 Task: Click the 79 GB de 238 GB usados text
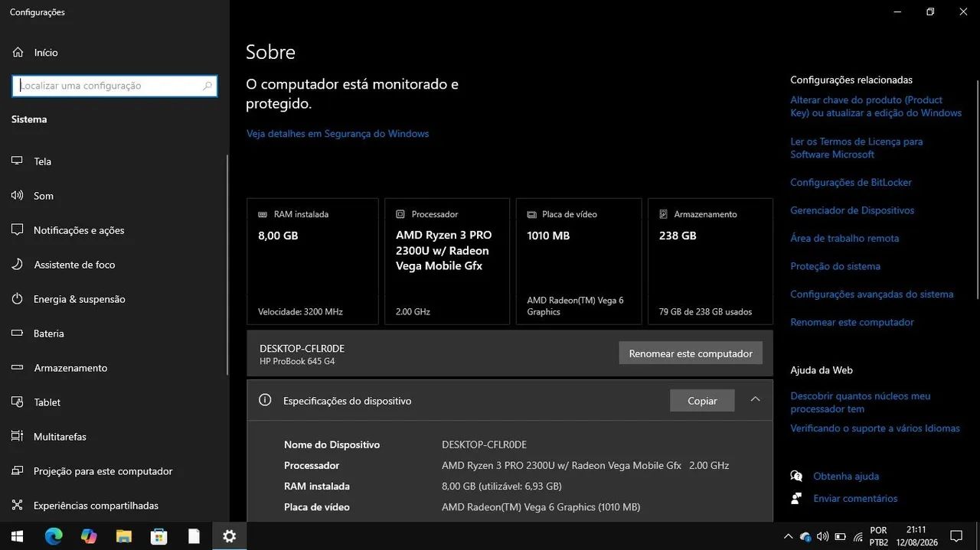pos(705,312)
